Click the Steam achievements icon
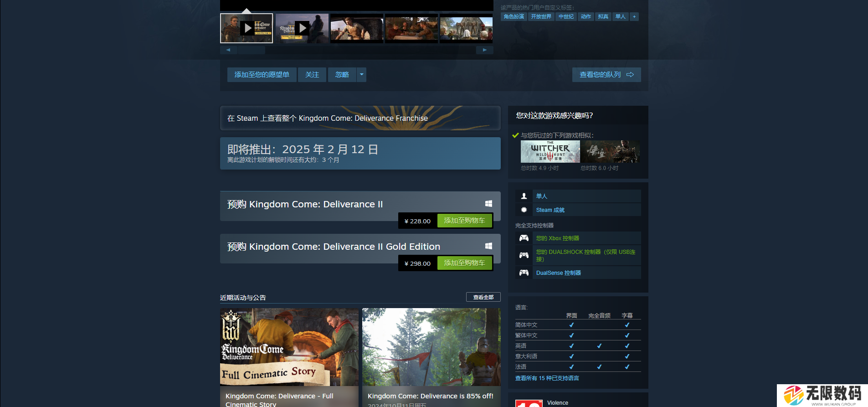The image size is (868, 407). [x=524, y=210]
